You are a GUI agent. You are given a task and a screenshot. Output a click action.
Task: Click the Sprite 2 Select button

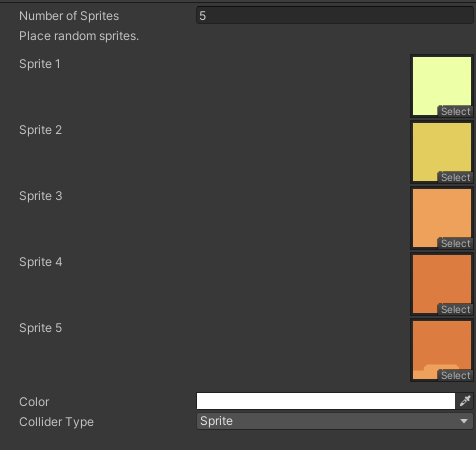[455, 177]
